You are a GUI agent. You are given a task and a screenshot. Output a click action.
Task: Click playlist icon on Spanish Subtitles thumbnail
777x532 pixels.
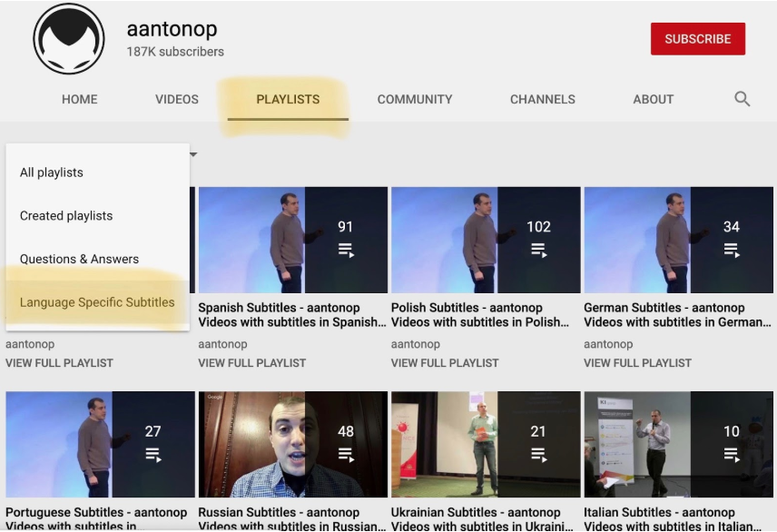[346, 250]
